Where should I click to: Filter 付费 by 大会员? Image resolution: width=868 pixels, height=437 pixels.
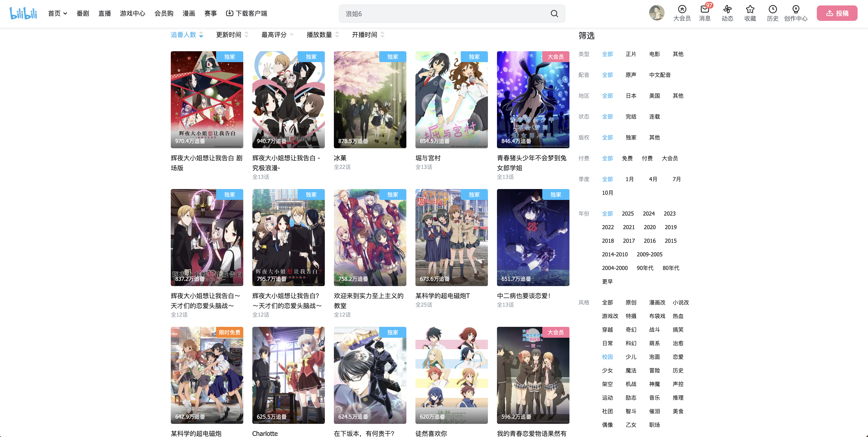click(x=670, y=158)
